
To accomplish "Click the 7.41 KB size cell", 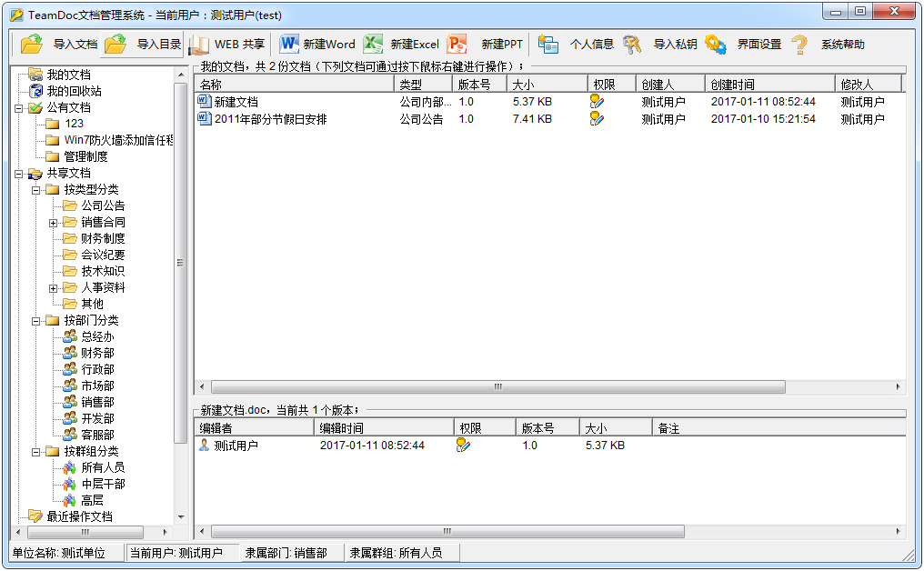I will (x=532, y=118).
